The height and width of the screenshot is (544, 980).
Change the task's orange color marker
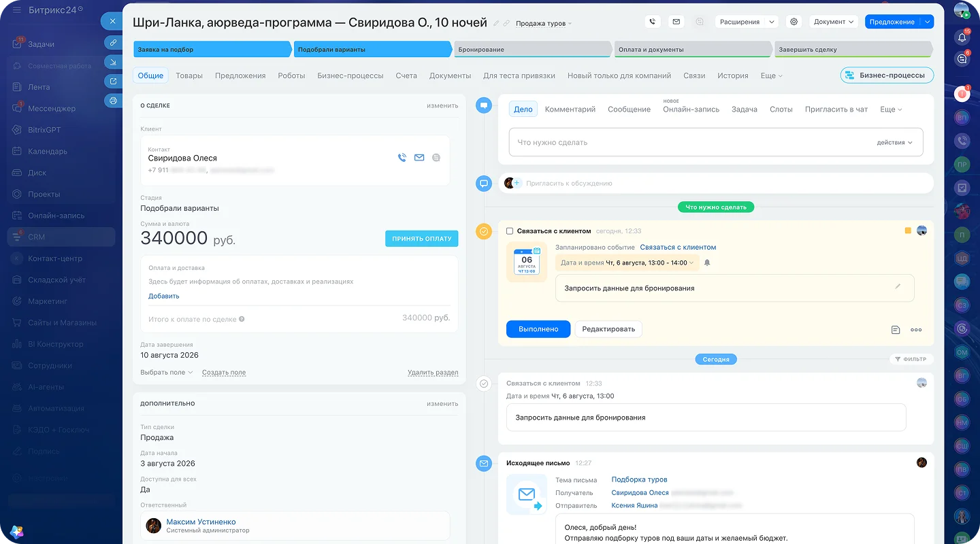point(908,231)
